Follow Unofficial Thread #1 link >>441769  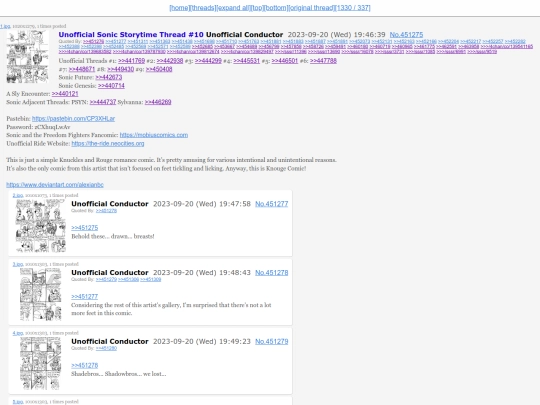point(131,61)
